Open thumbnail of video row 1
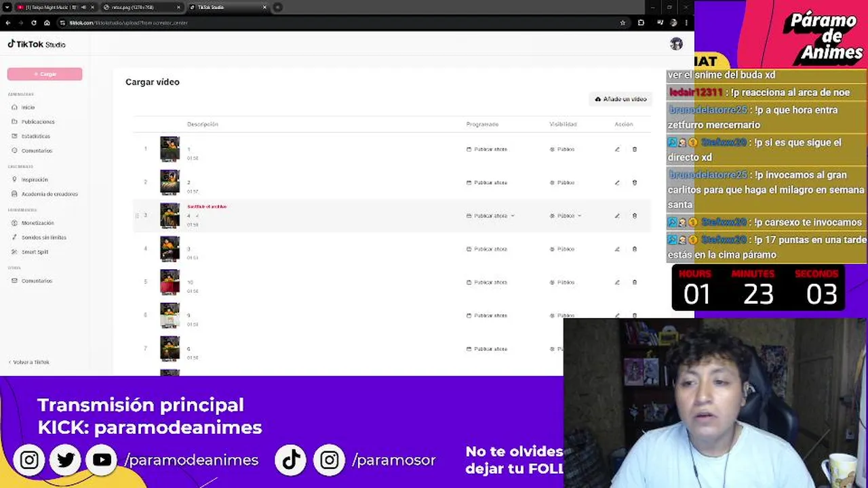 pyautogui.click(x=170, y=149)
